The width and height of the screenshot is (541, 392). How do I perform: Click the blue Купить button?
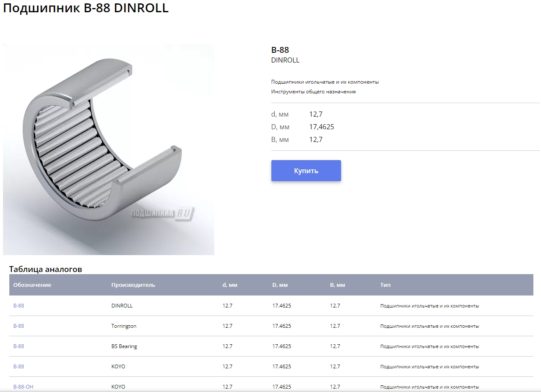pos(306,171)
